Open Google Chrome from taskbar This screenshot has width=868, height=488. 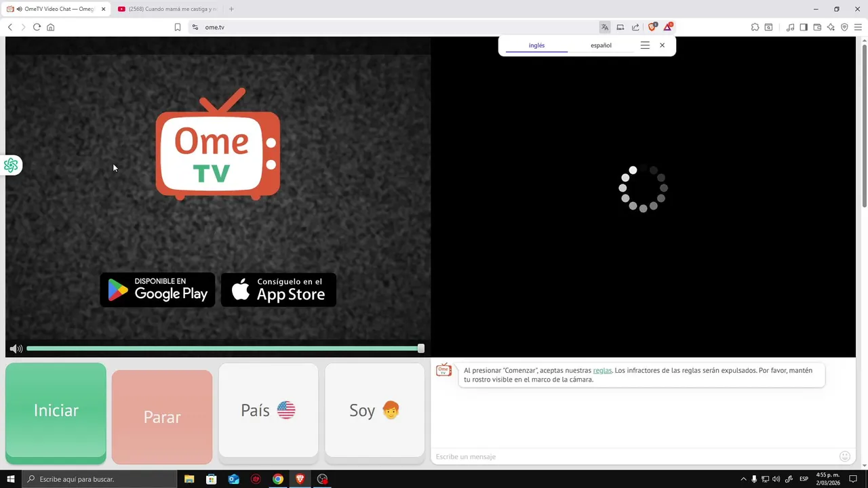(x=278, y=479)
